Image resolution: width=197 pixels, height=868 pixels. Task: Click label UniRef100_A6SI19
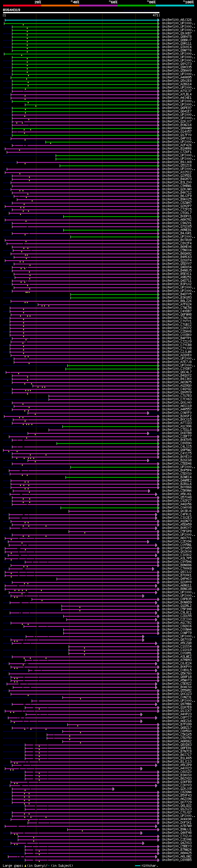(176, 406)
